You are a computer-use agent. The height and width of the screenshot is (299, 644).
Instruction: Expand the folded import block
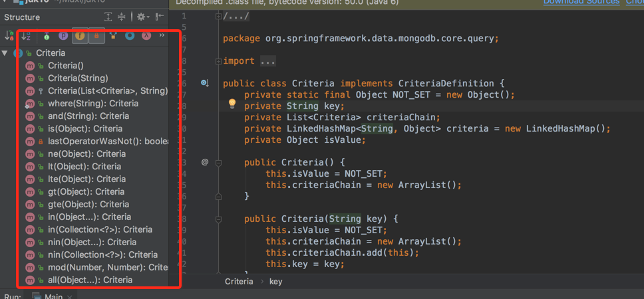[x=218, y=61]
